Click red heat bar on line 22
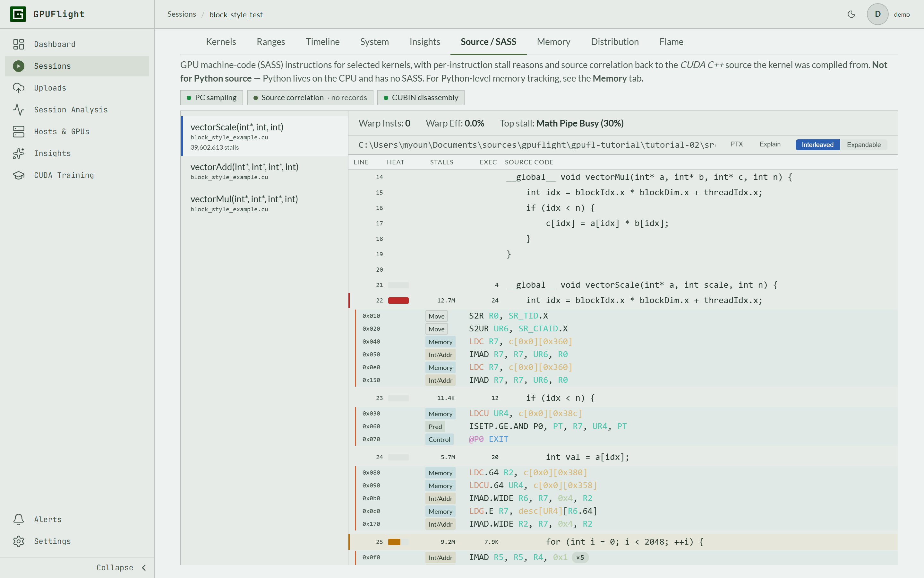Viewport: 924px width, 578px height. tap(398, 301)
